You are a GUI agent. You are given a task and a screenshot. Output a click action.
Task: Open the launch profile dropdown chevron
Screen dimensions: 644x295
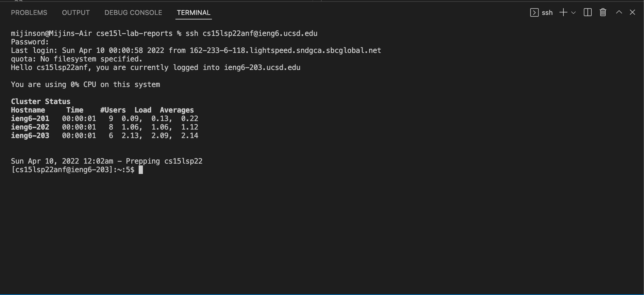click(x=573, y=13)
